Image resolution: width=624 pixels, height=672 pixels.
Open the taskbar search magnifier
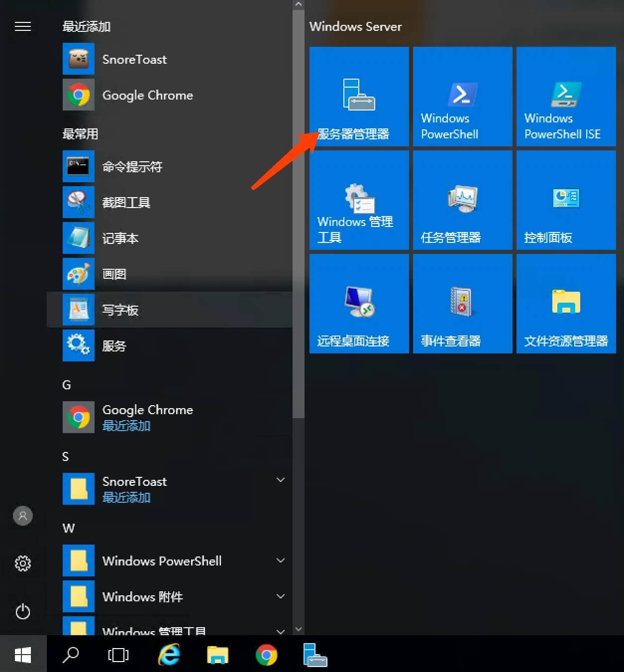[x=71, y=655]
